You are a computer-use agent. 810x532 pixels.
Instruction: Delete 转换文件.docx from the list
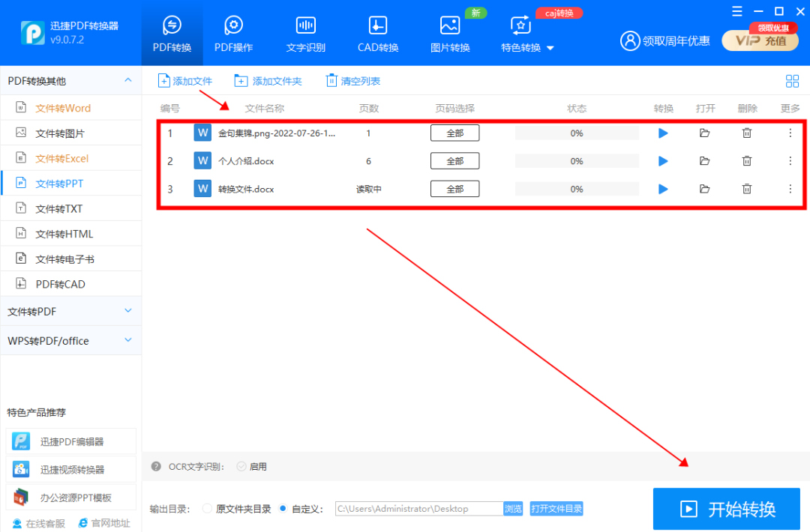coord(747,189)
